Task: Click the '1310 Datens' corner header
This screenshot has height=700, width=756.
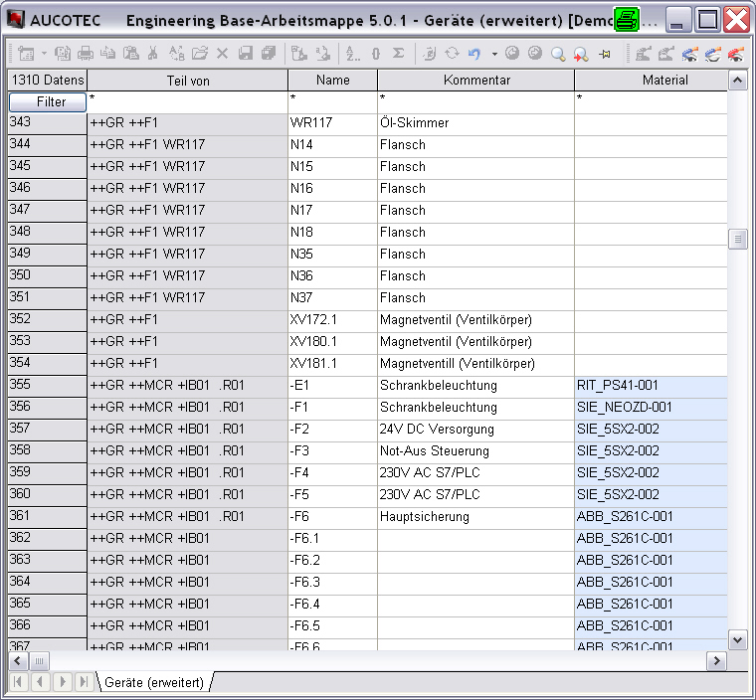Action: [x=48, y=81]
